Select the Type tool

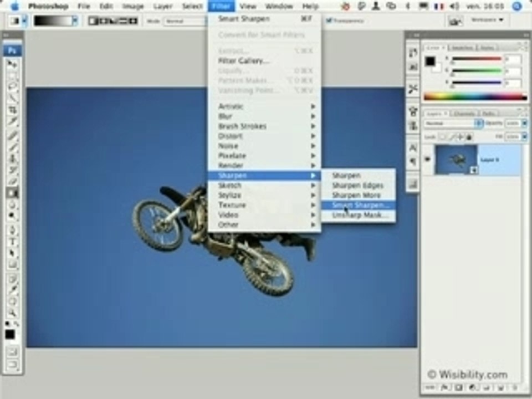click(12, 242)
